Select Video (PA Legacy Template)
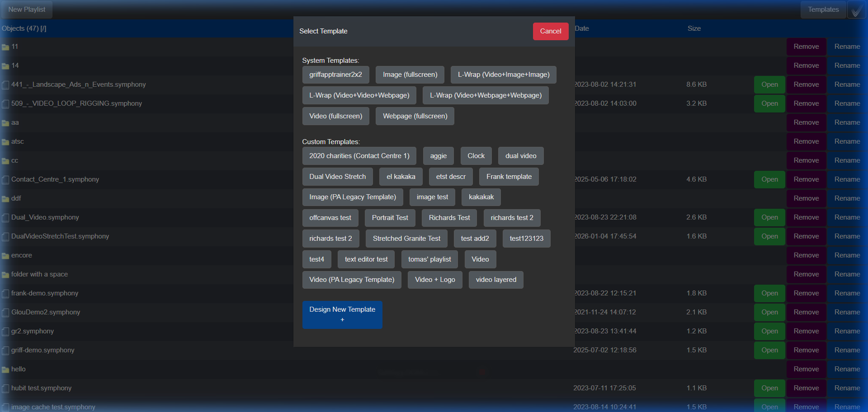This screenshot has height=412, width=868. [x=352, y=280]
